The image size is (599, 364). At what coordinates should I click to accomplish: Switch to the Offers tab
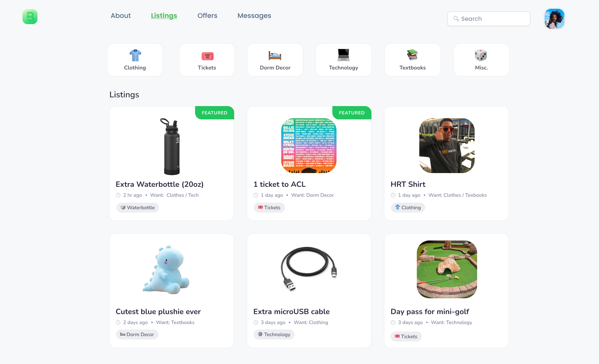click(207, 16)
